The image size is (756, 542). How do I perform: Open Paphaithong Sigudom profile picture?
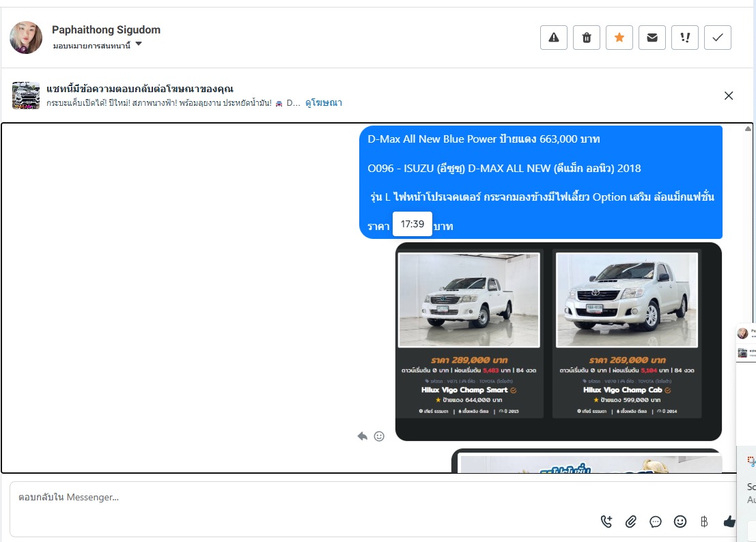[26, 38]
